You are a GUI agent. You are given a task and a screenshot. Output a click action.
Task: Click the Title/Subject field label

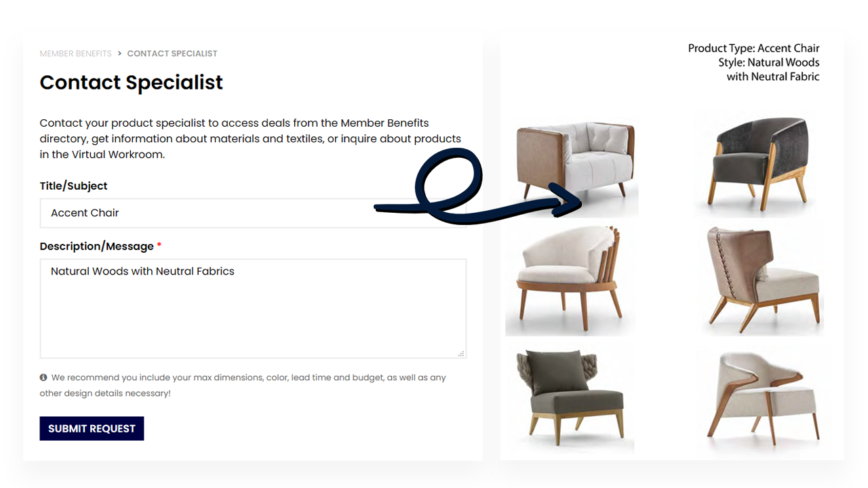pyautogui.click(x=73, y=186)
